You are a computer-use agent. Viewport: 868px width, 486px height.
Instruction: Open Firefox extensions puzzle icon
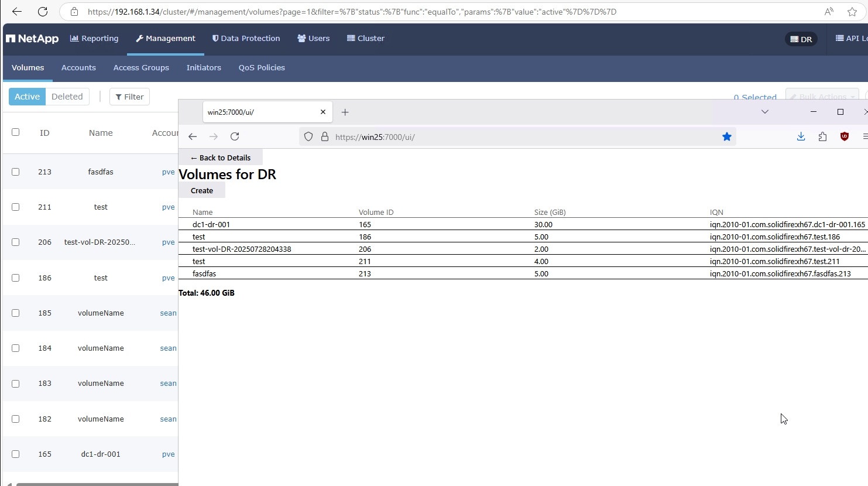(x=822, y=136)
